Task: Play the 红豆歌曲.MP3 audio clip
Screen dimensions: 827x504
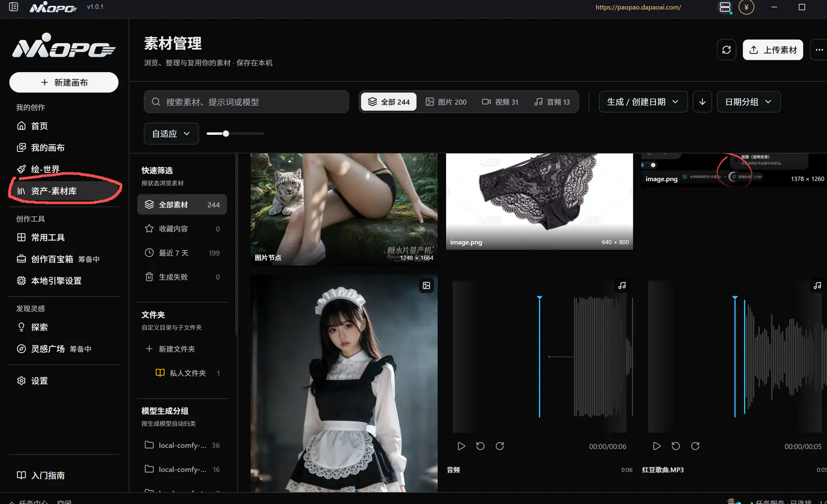Action: (656, 446)
